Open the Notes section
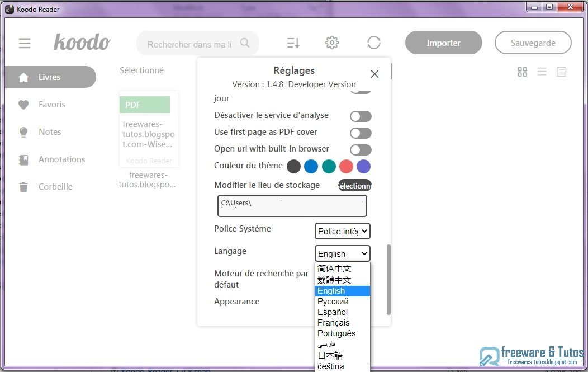 [x=50, y=132]
